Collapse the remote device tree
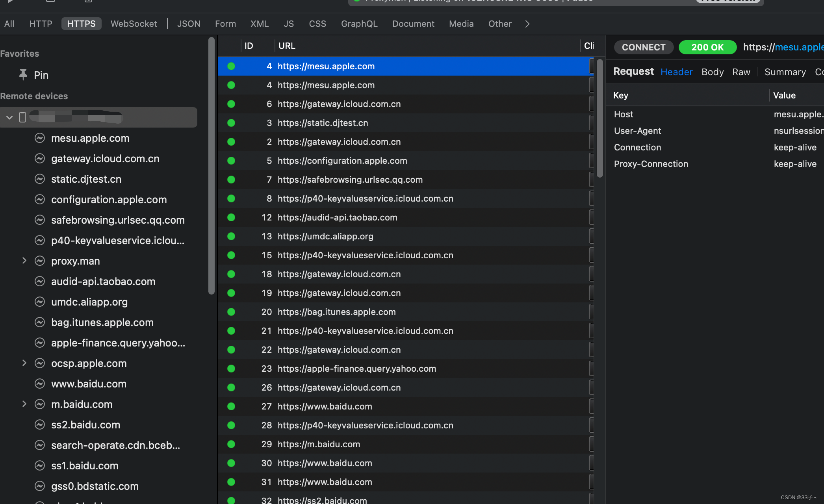This screenshot has width=824, height=504. pos(9,117)
